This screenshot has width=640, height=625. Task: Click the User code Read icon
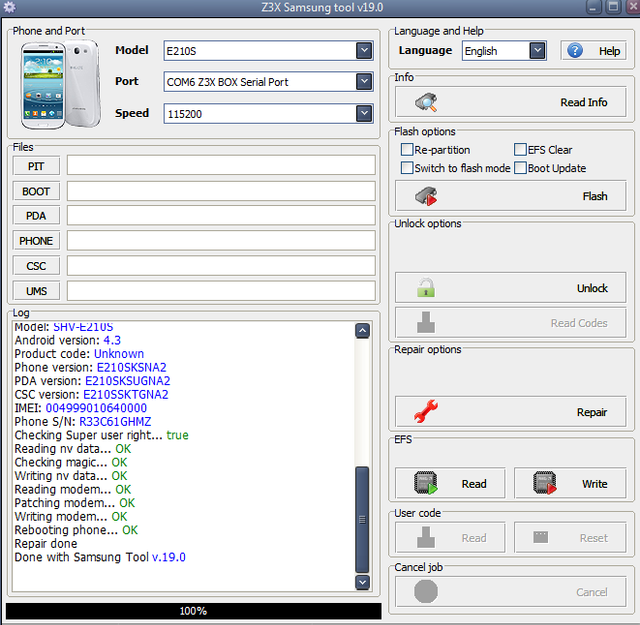pyautogui.click(x=426, y=537)
